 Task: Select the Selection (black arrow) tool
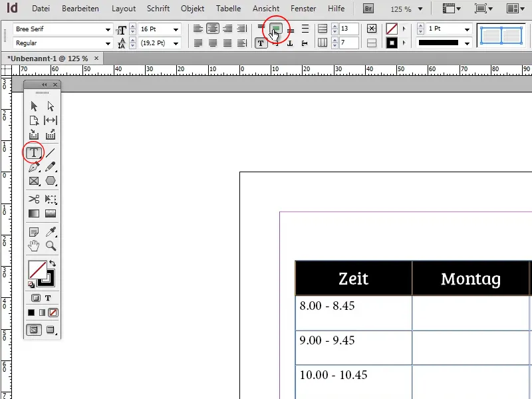click(34, 106)
